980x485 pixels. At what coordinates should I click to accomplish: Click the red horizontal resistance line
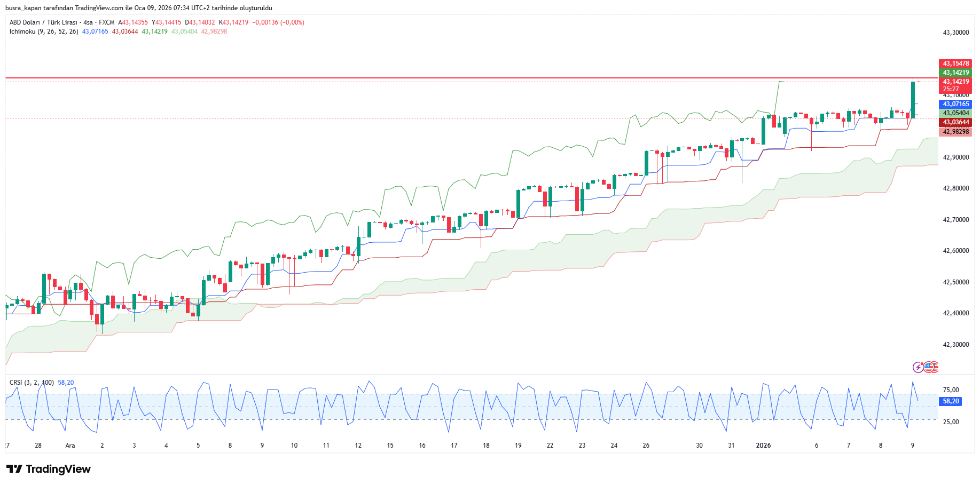coord(427,78)
